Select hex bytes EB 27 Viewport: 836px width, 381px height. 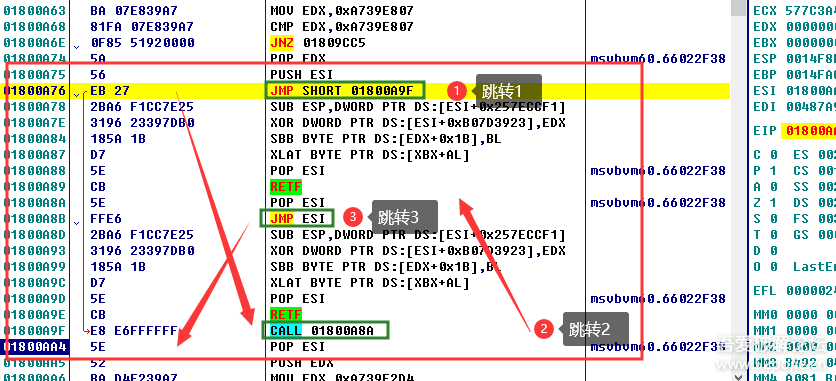pos(110,91)
